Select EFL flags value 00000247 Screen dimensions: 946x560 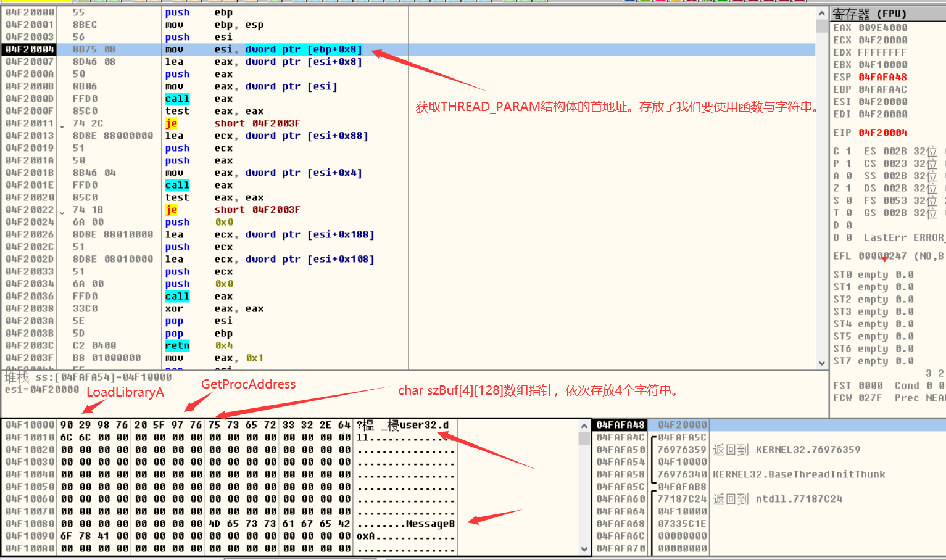[883, 256]
